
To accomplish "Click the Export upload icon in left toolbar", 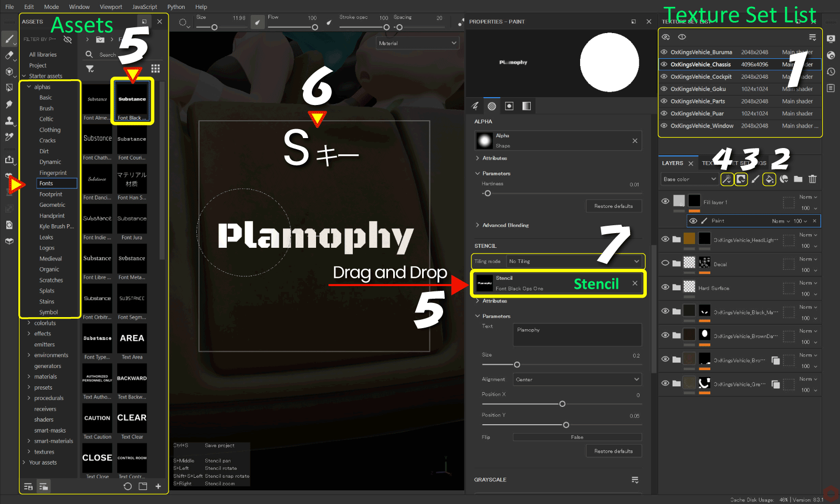I will coord(9,159).
